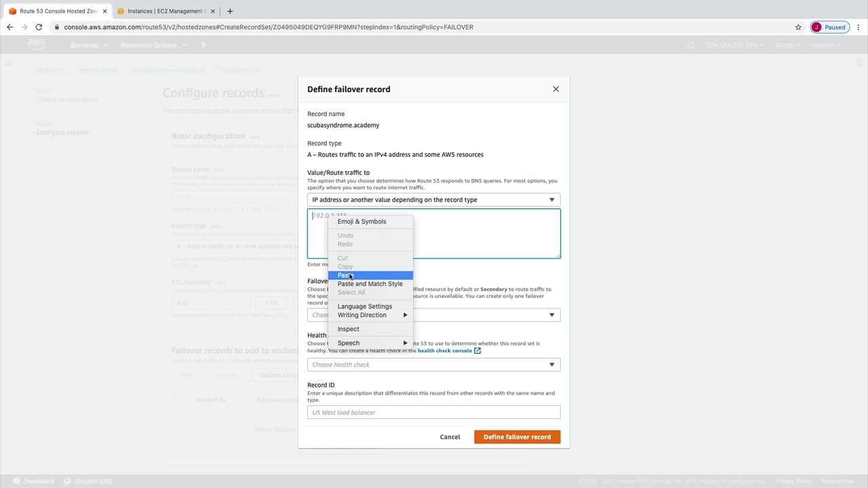Click the Feedback link in footer
Viewport: 868px width, 488px height.
[33, 481]
